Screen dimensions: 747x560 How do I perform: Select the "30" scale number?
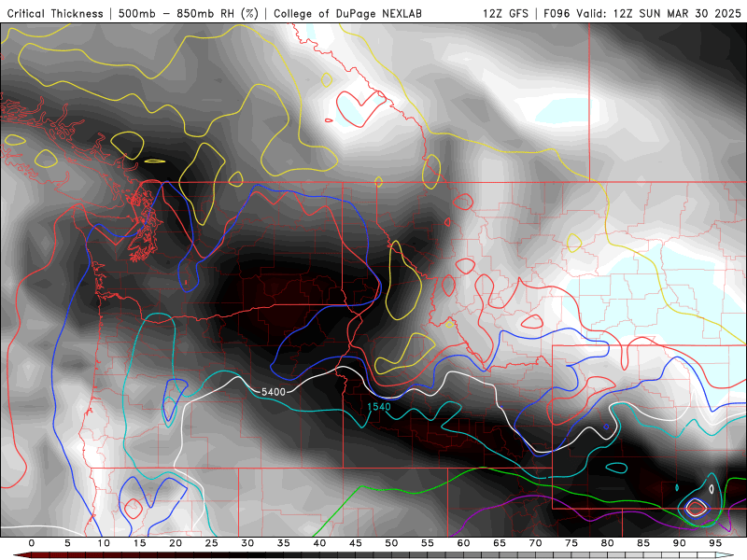247,543
